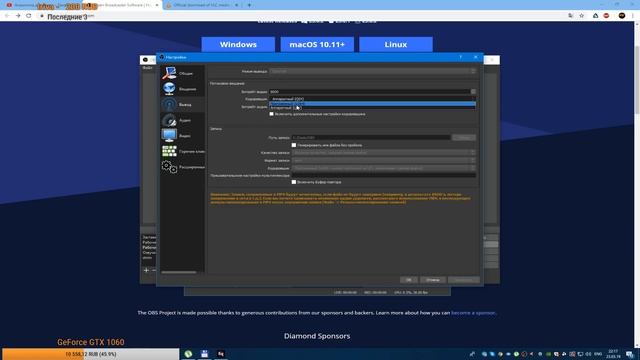Open the Audio (Аудио) settings speaker icon
The height and width of the screenshot is (360, 640).
pos(169,120)
